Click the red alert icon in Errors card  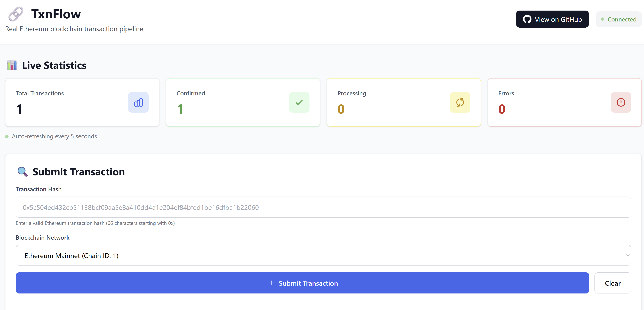(621, 102)
